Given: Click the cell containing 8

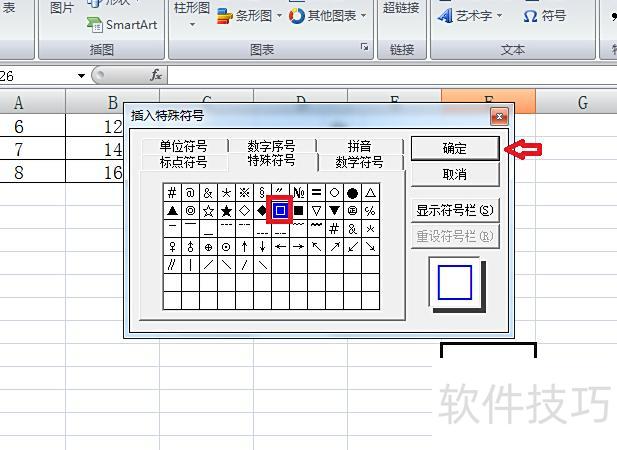Looking at the screenshot, I should (x=32, y=172).
